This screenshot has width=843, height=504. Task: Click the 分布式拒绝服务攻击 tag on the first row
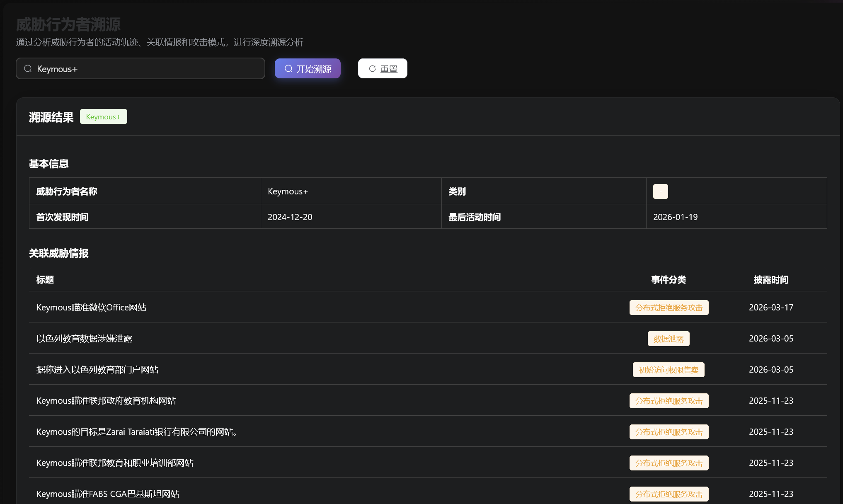point(669,307)
